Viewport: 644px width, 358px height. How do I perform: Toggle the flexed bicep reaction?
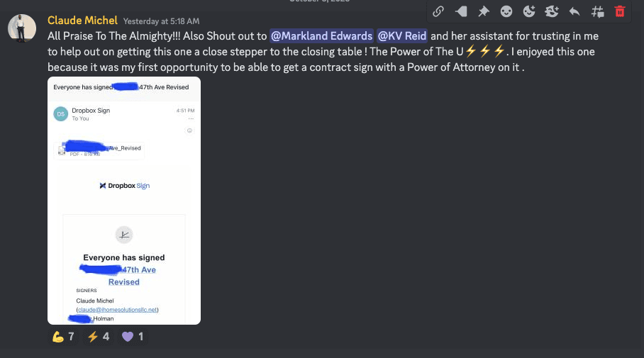tap(63, 337)
